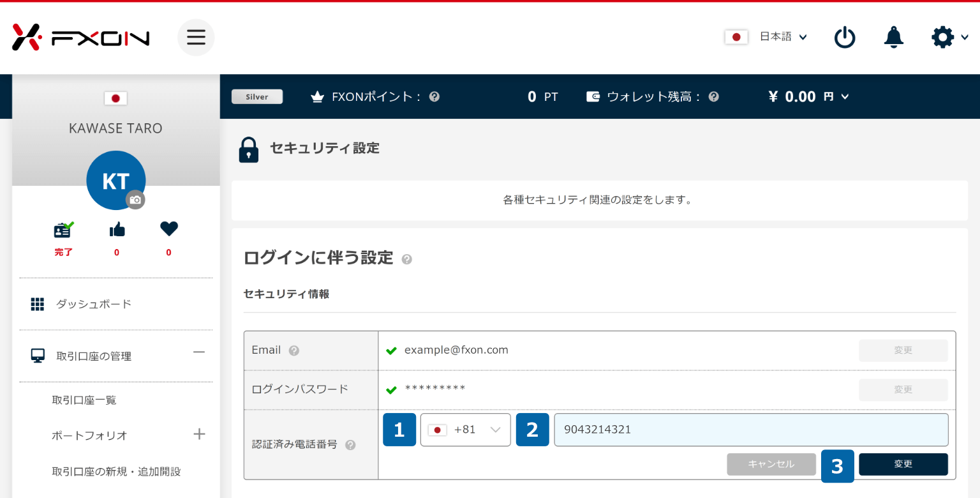This screenshot has height=498, width=980.
Task: Open ダッシュボード in sidebar
Action: point(93,304)
